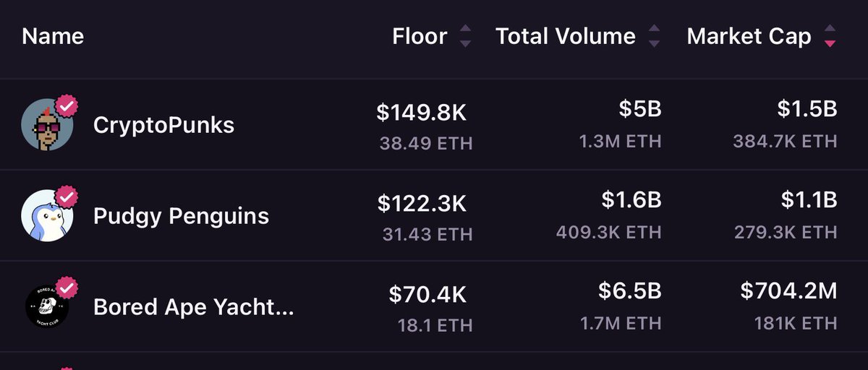
Task: Click the Bored Ape verified badge
Action: [x=67, y=288]
